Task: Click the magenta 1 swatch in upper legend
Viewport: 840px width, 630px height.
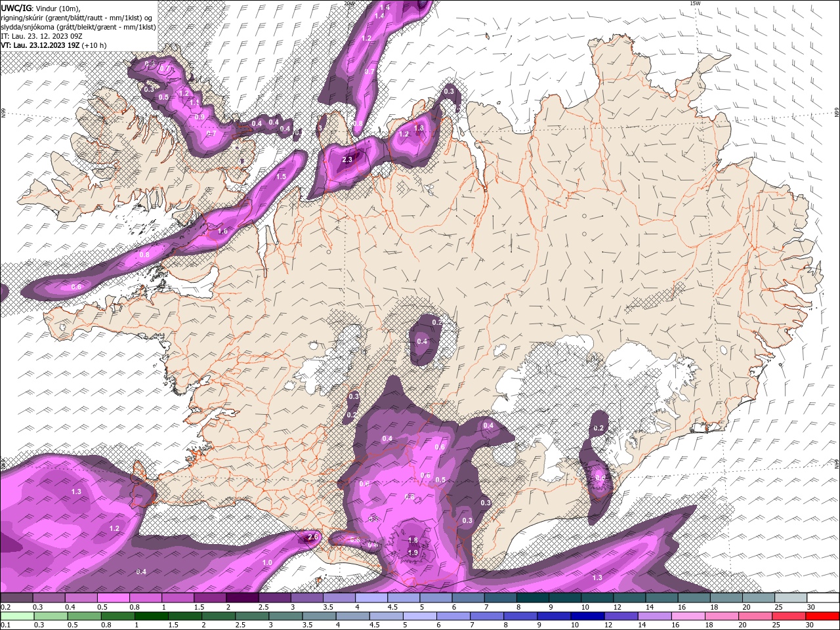Action: coord(178,598)
